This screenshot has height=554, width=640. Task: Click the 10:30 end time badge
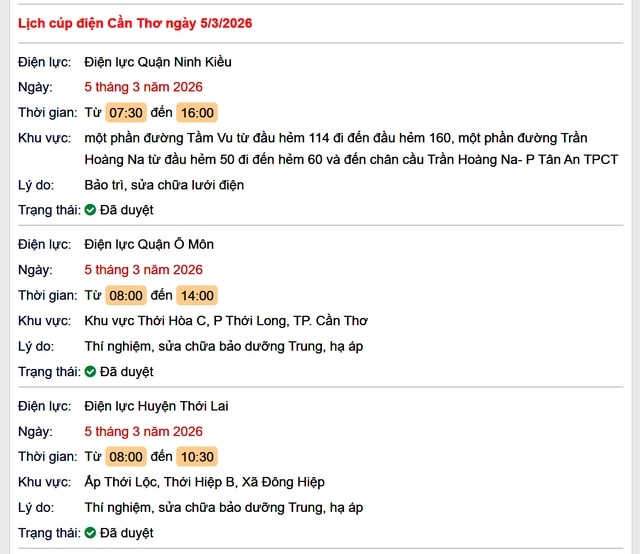196,457
